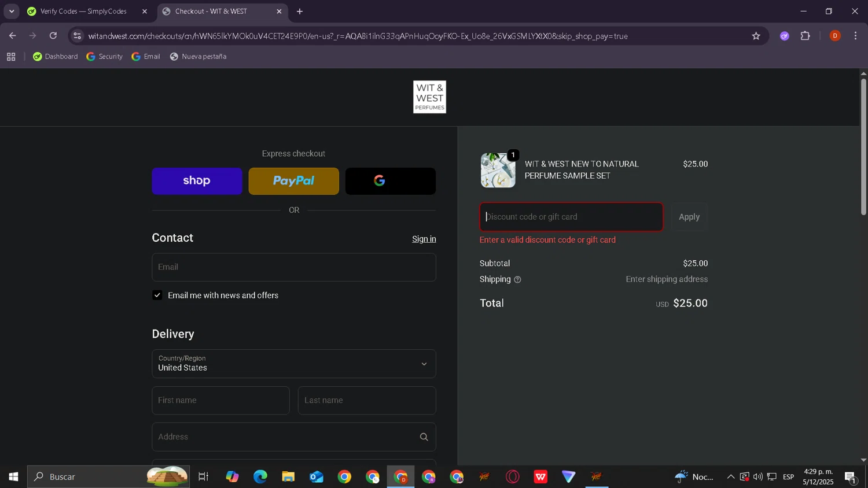Reload the checkout page

coord(53,36)
